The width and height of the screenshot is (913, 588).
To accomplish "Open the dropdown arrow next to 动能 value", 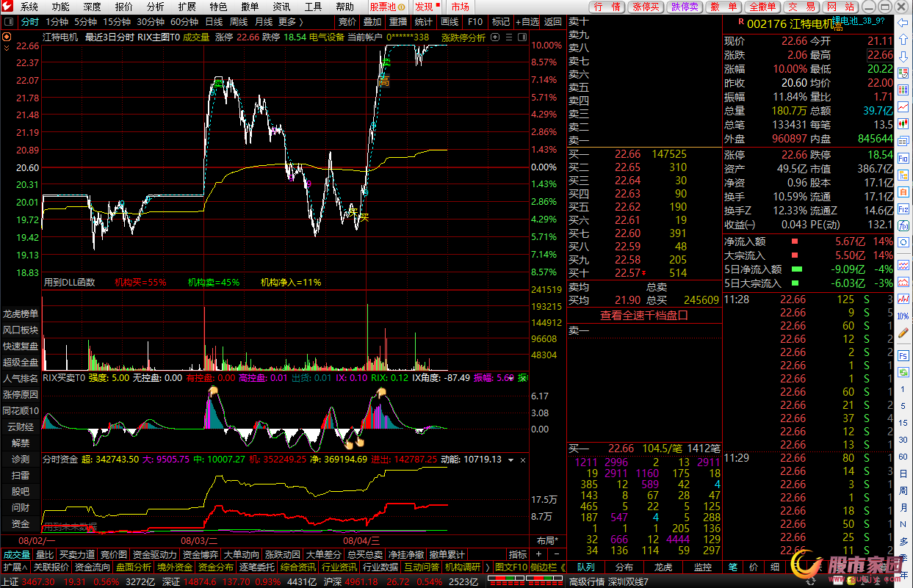I will click(x=511, y=460).
